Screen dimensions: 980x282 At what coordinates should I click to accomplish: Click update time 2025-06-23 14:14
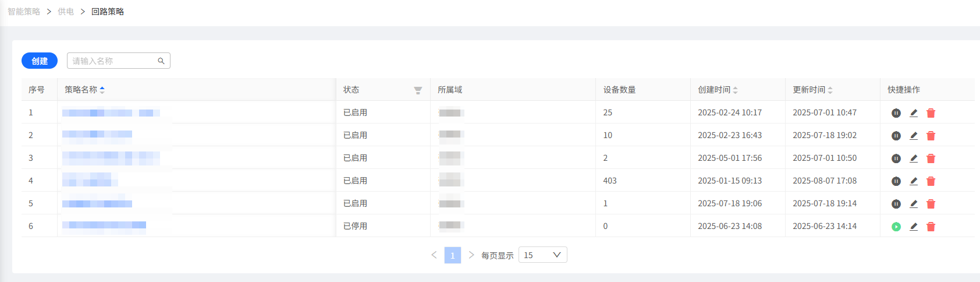pyautogui.click(x=825, y=226)
